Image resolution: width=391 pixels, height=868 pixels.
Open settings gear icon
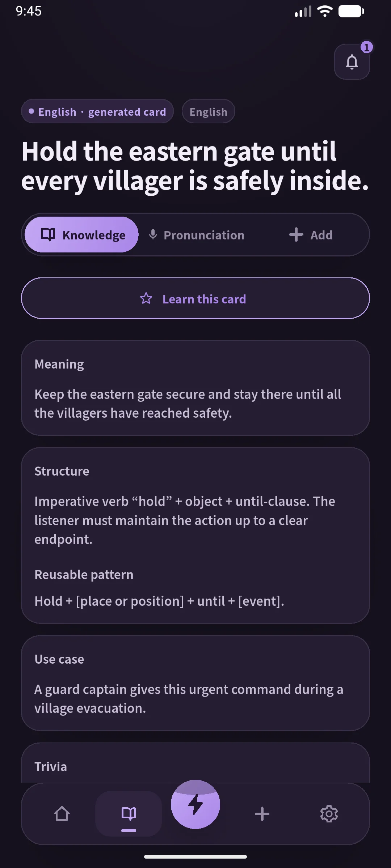[329, 814]
